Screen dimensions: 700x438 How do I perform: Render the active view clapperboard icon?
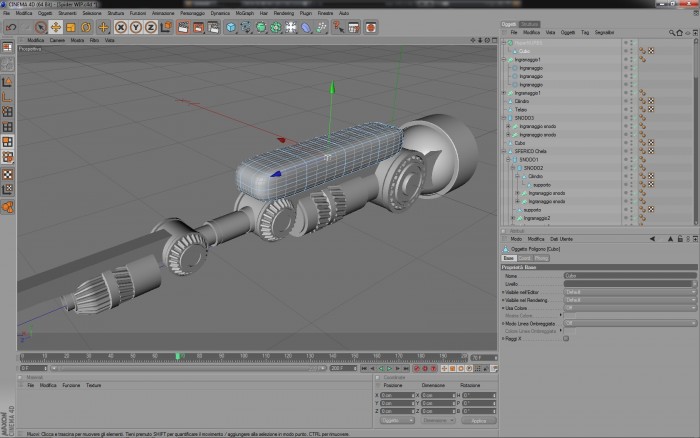tap(183, 28)
